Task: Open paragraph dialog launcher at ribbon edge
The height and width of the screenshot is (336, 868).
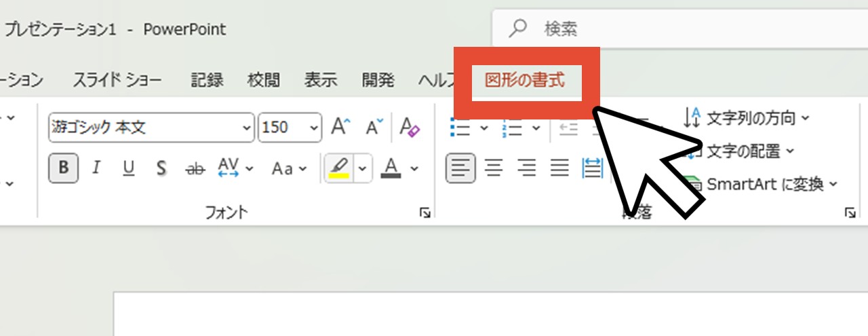Action: tap(850, 213)
